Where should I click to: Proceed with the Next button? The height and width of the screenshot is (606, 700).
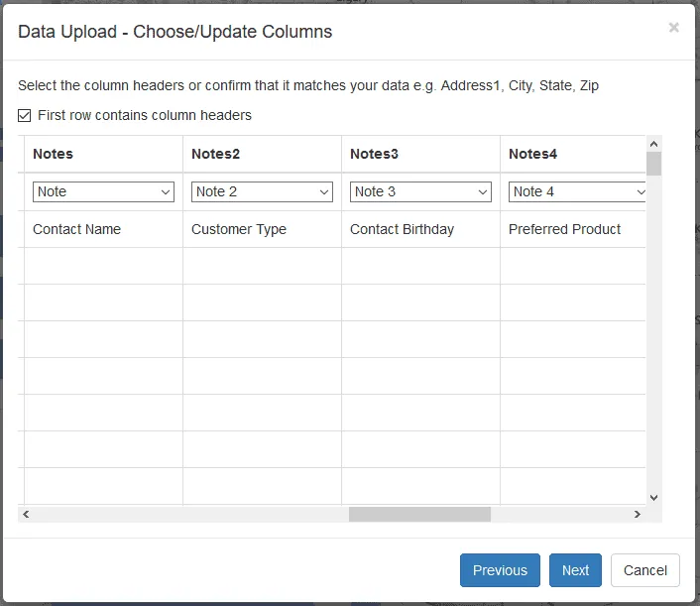(x=575, y=570)
